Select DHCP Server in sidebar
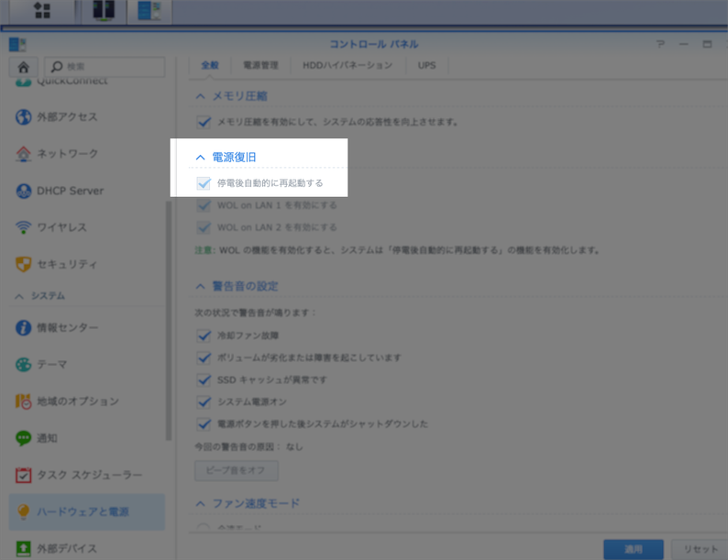The image size is (728, 560). (x=70, y=191)
